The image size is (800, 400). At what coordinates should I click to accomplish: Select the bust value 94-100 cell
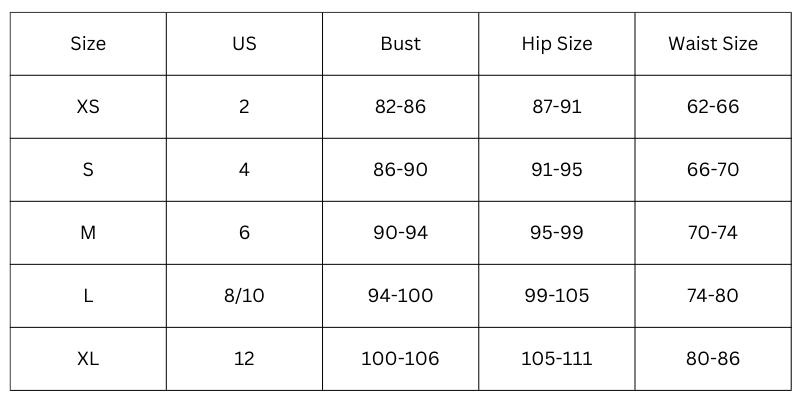[400, 296]
